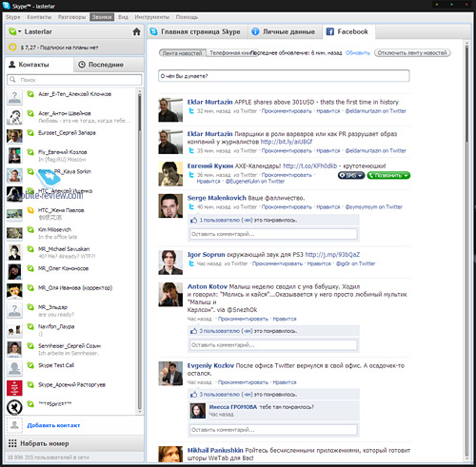Click the status icon of Navifon_Лаура
Screen dimensions: 476x467
(x=30, y=326)
